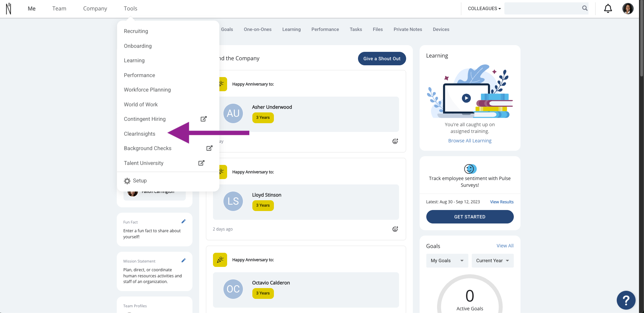
Task: Play the Learning illustration video
Action: [x=466, y=98]
